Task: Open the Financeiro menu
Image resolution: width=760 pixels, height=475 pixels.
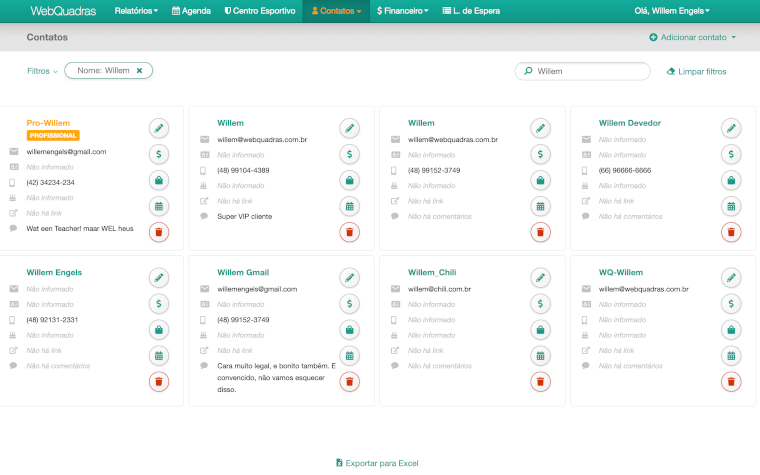Action: pyautogui.click(x=402, y=11)
